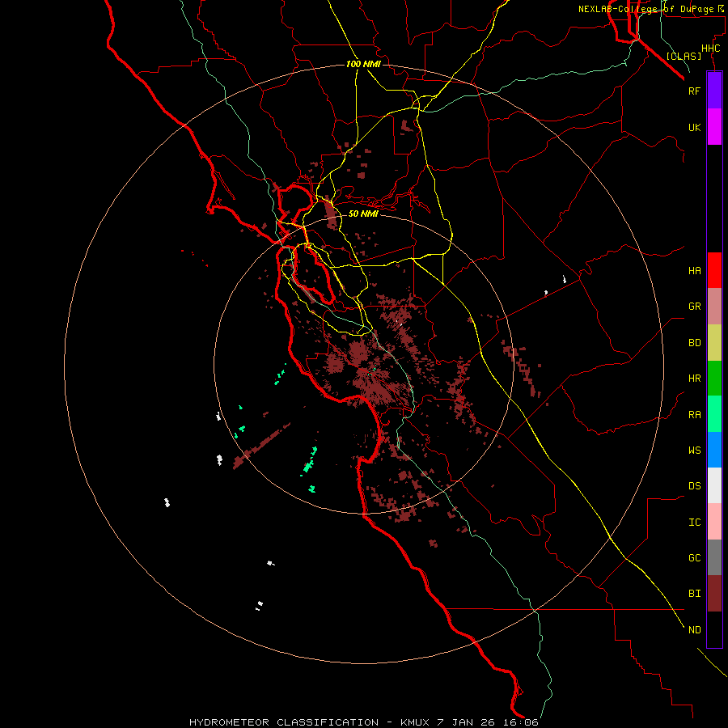This screenshot has width=728, height=728.
Task: Click the 'DS' legend label
Action: pos(695,486)
